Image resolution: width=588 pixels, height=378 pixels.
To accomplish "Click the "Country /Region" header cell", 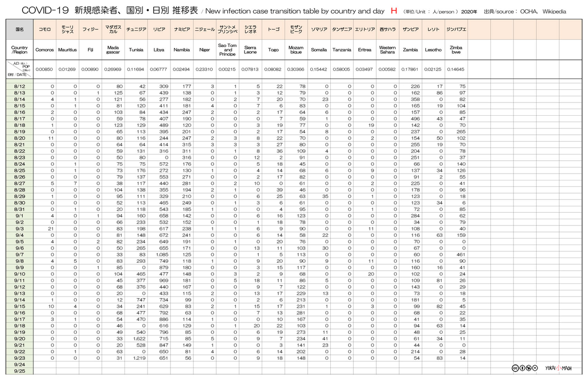I will [x=19, y=50].
